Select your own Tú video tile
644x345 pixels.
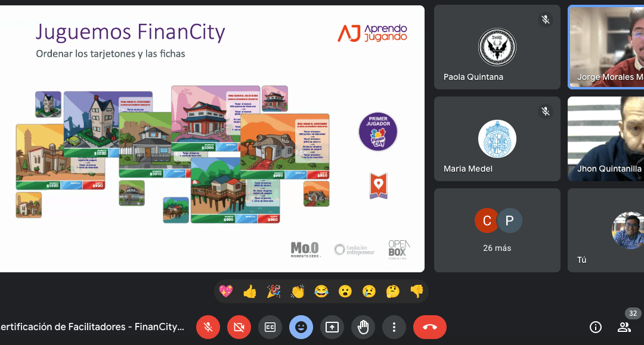pyautogui.click(x=606, y=230)
